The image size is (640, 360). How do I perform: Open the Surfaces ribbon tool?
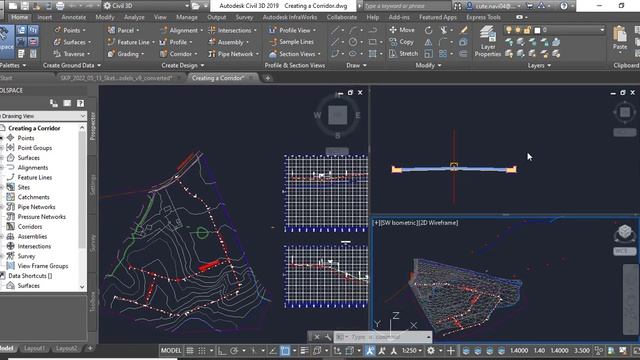pos(72,42)
